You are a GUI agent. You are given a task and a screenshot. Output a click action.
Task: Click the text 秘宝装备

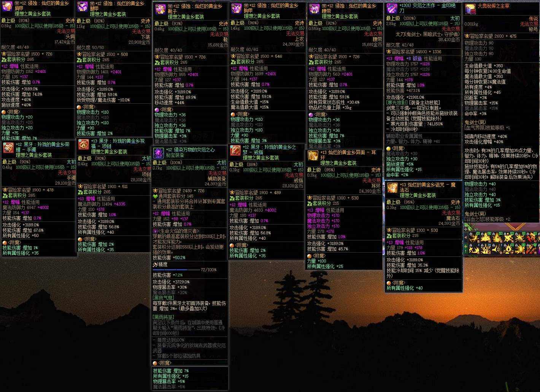(175, 155)
